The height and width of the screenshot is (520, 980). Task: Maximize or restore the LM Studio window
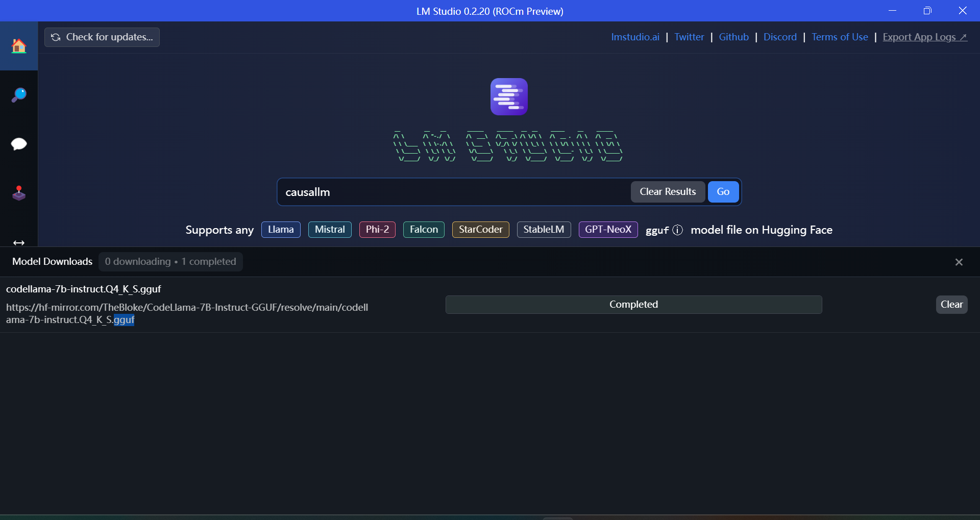click(927, 11)
